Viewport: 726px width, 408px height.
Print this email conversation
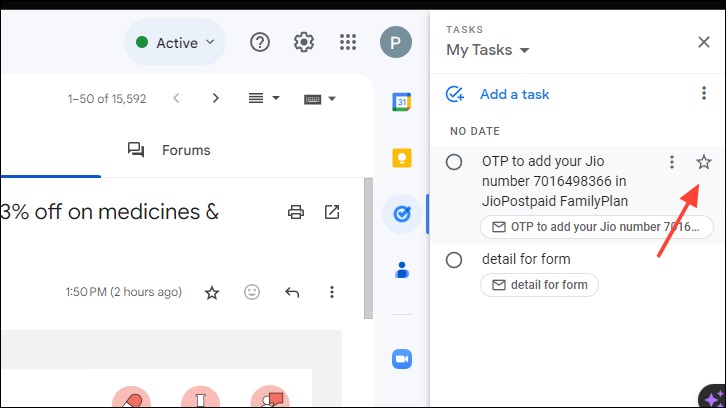pos(296,212)
